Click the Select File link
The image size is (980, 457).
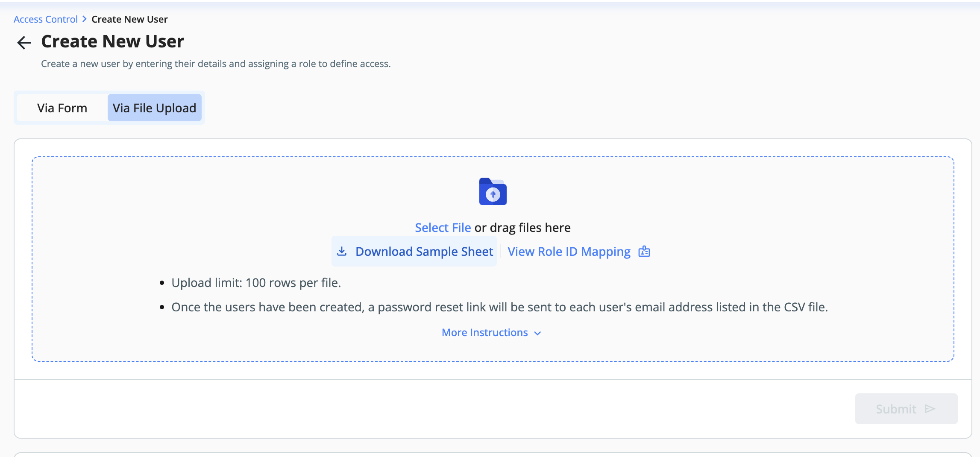pos(443,227)
